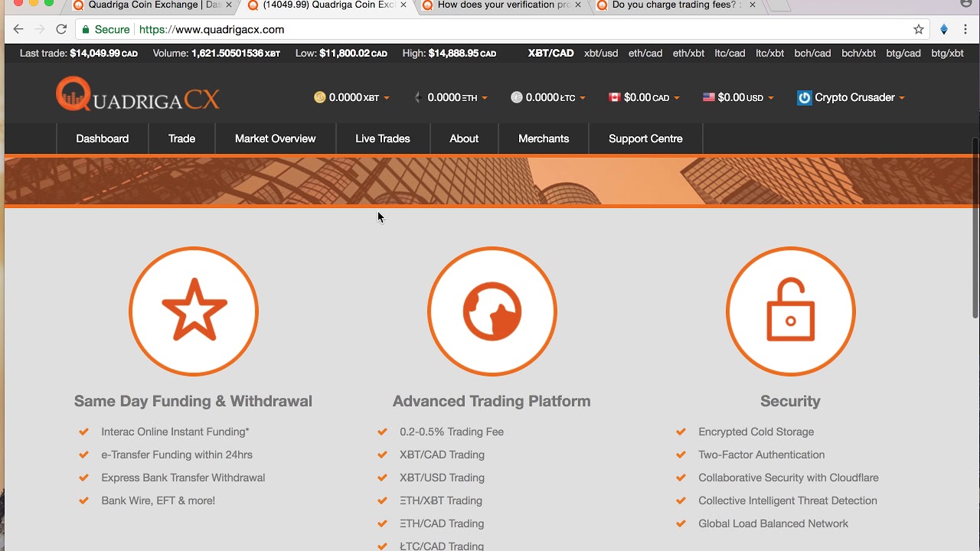Image resolution: width=980 pixels, height=551 pixels.
Task: Reload the page with the refresh icon
Action: coord(61,29)
